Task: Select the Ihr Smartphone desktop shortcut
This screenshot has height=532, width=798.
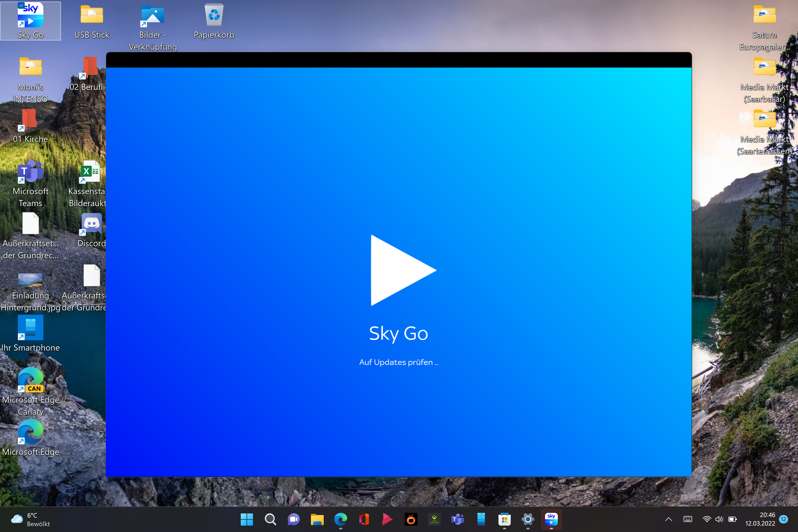Action: 31,334
